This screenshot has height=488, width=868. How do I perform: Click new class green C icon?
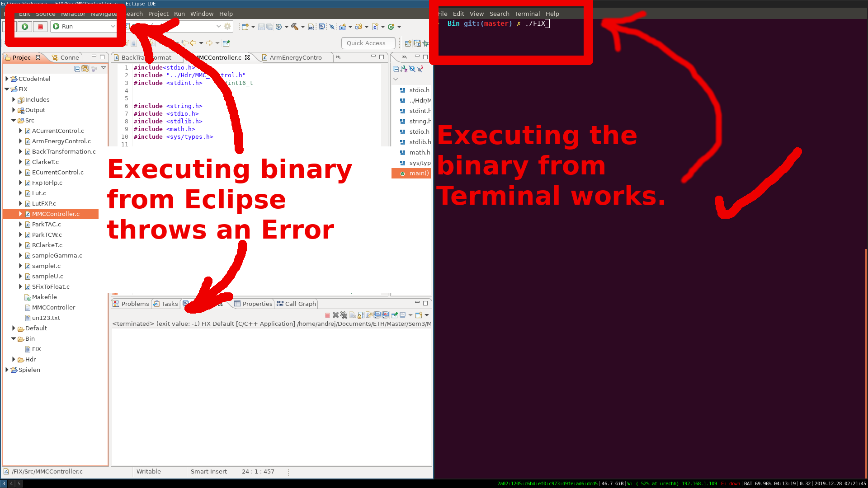click(x=391, y=27)
